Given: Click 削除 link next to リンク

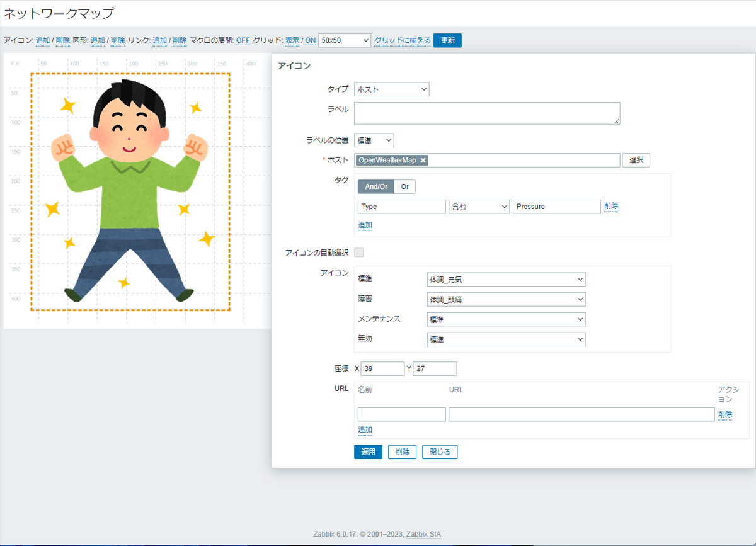Looking at the screenshot, I should tap(180, 40).
